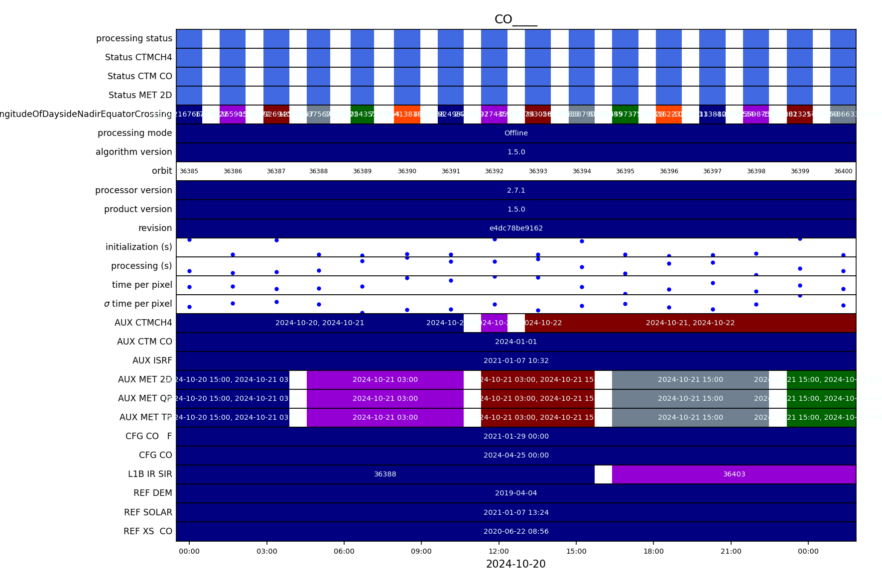
Task: Click the revision e4dc78be9162 bar
Action: click(x=516, y=229)
